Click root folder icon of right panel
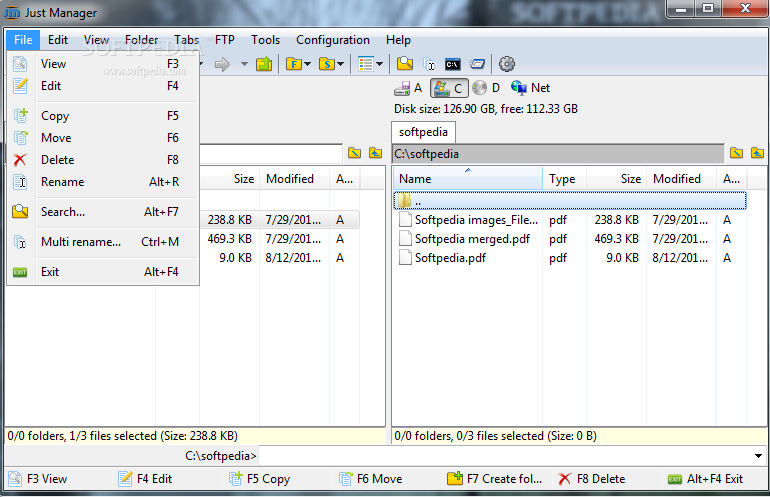The height and width of the screenshot is (497, 770). click(x=737, y=153)
